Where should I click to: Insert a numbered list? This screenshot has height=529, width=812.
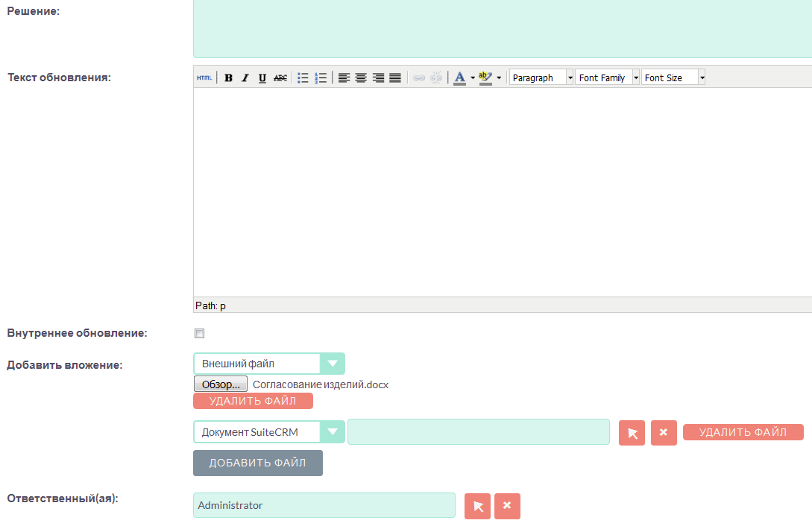click(321, 77)
